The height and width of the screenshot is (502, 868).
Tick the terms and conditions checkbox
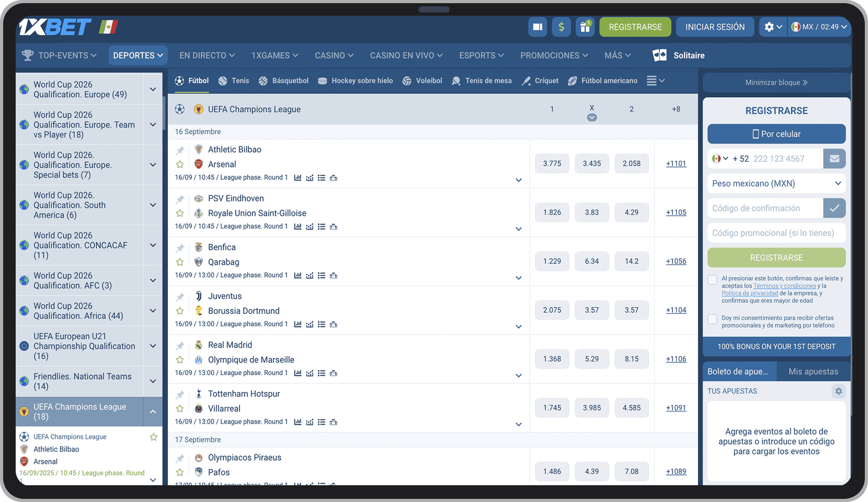712,280
